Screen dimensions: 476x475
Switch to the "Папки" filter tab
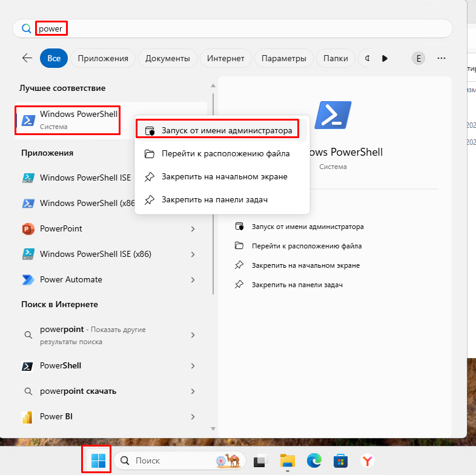click(336, 58)
